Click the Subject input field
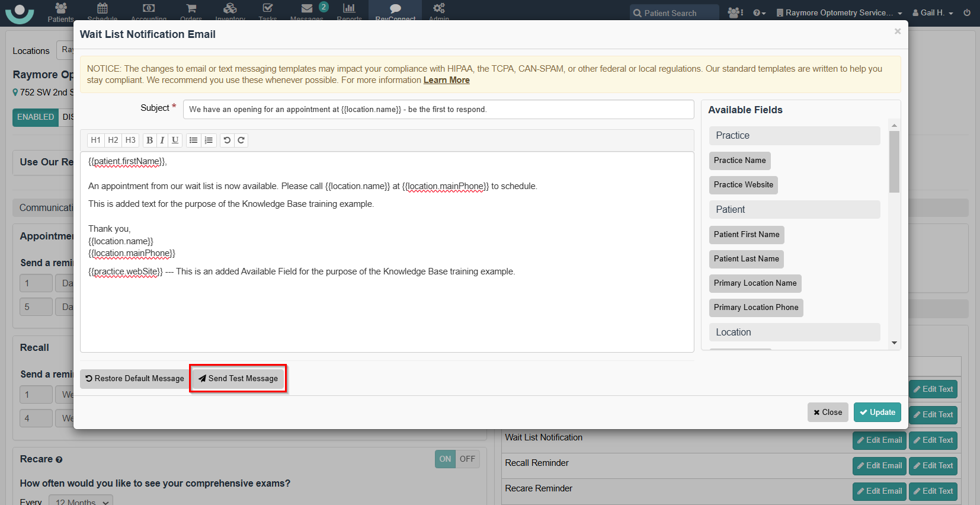 point(438,110)
